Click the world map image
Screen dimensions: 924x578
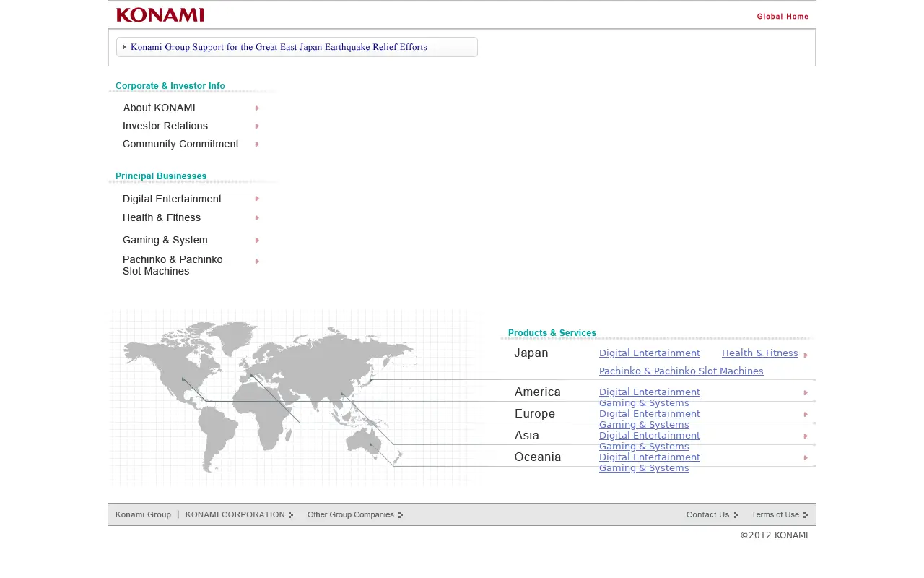click(x=296, y=396)
